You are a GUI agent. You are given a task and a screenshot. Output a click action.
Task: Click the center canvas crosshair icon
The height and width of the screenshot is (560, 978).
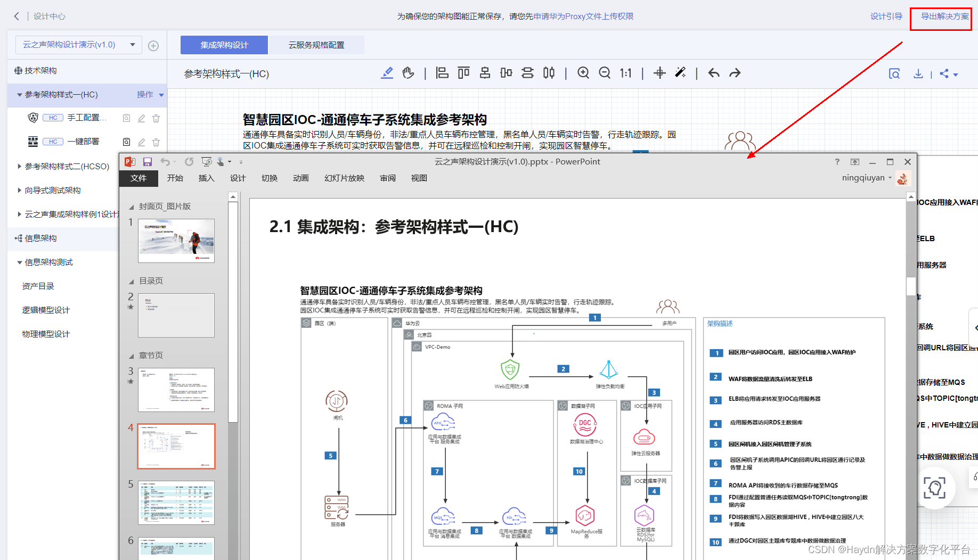pos(659,73)
